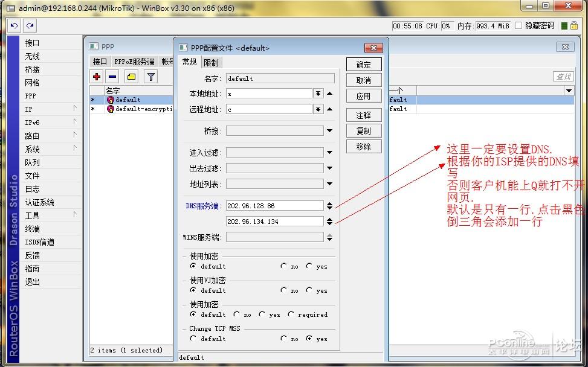Click the 名字 input field

click(280, 78)
